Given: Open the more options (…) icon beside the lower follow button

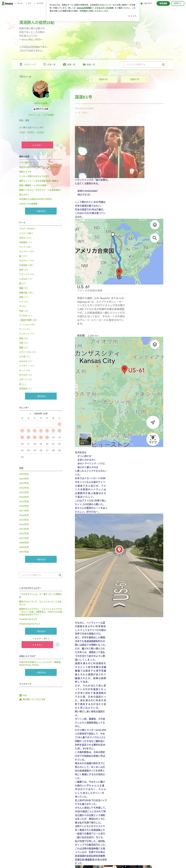Looking at the screenshot, I should tap(57, 645).
